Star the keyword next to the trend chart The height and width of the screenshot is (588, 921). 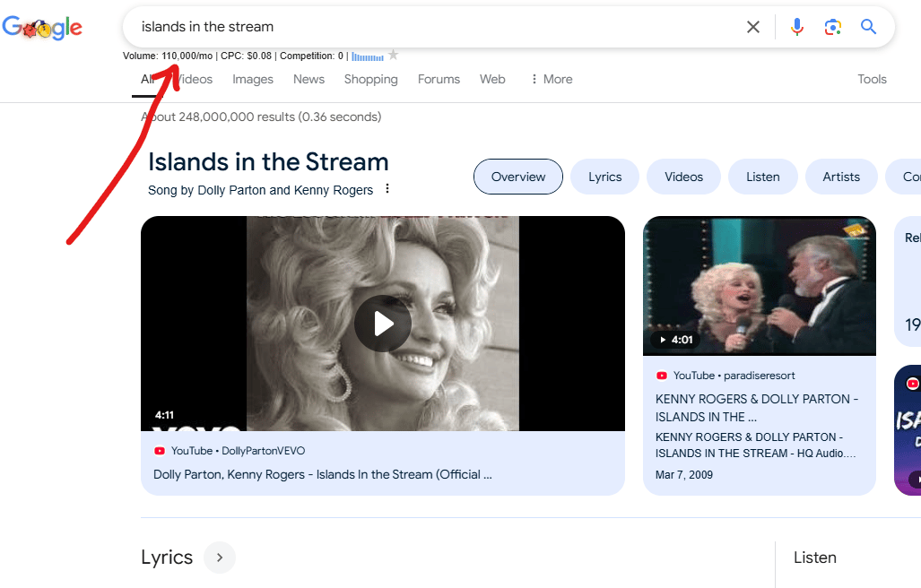pyautogui.click(x=394, y=56)
